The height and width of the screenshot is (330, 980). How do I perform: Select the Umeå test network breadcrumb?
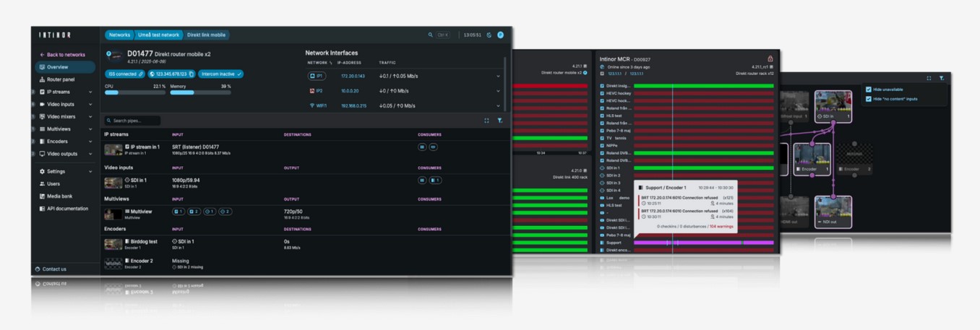[x=158, y=35]
